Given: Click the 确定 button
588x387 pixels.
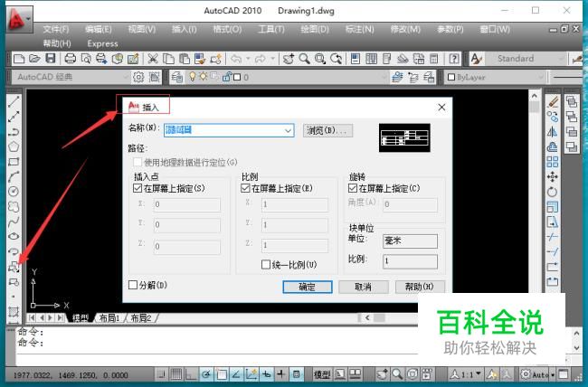Looking at the screenshot, I should coord(308,287).
